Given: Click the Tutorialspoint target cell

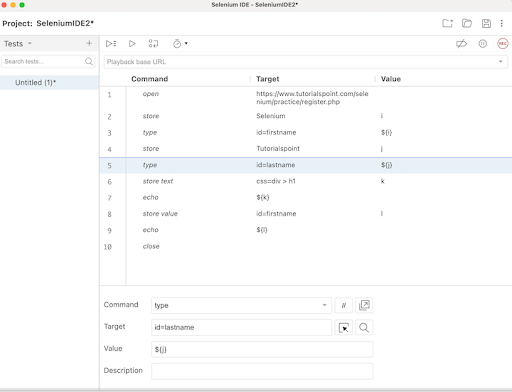Looking at the screenshot, I should coord(278,149).
